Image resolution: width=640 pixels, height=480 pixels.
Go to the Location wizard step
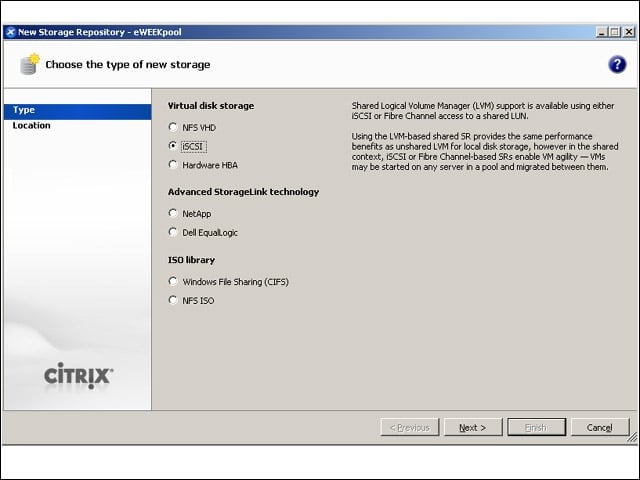(x=78, y=126)
